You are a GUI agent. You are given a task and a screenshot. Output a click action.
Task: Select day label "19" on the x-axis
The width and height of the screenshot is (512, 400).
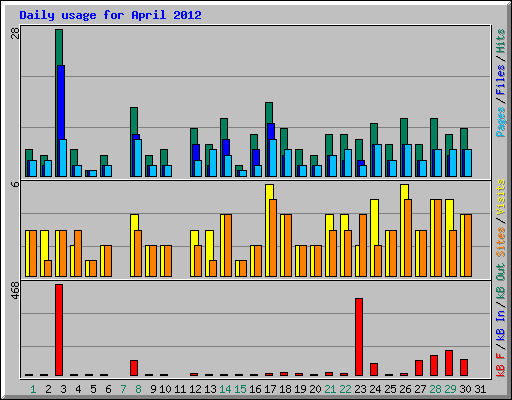click(x=300, y=389)
